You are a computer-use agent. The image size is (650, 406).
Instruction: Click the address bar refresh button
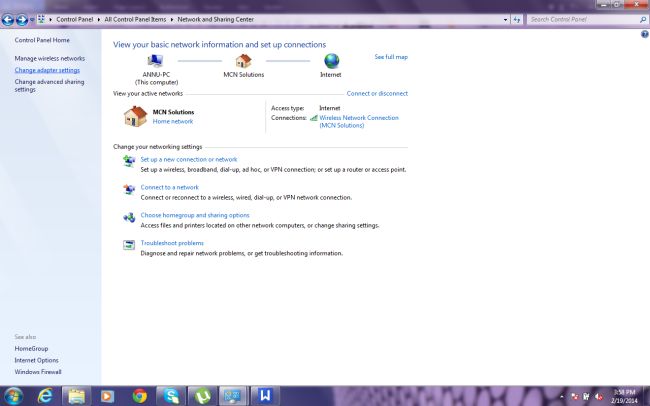(517, 19)
